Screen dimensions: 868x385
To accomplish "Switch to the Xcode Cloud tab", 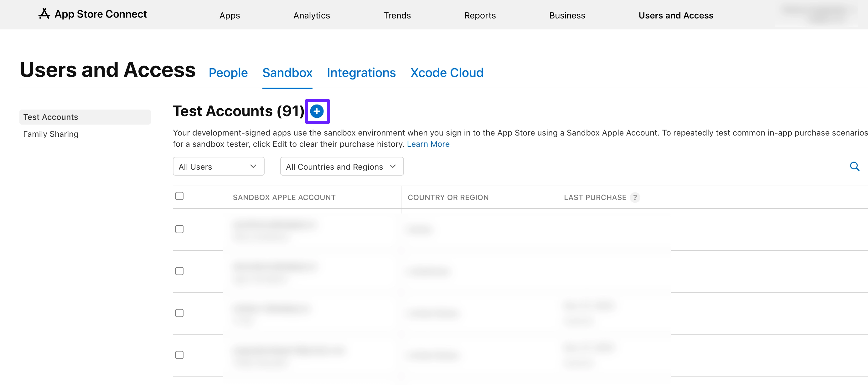I will pyautogui.click(x=447, y=72).
